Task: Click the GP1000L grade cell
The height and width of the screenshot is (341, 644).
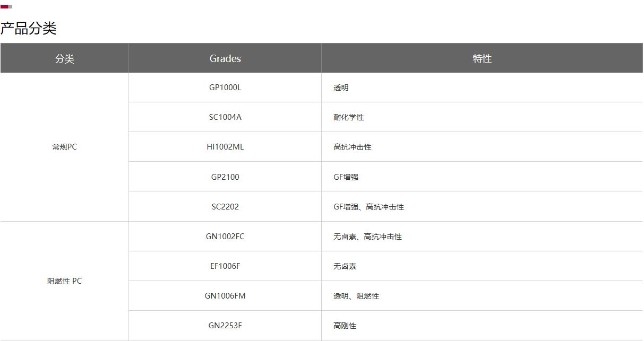Action: 225,88
